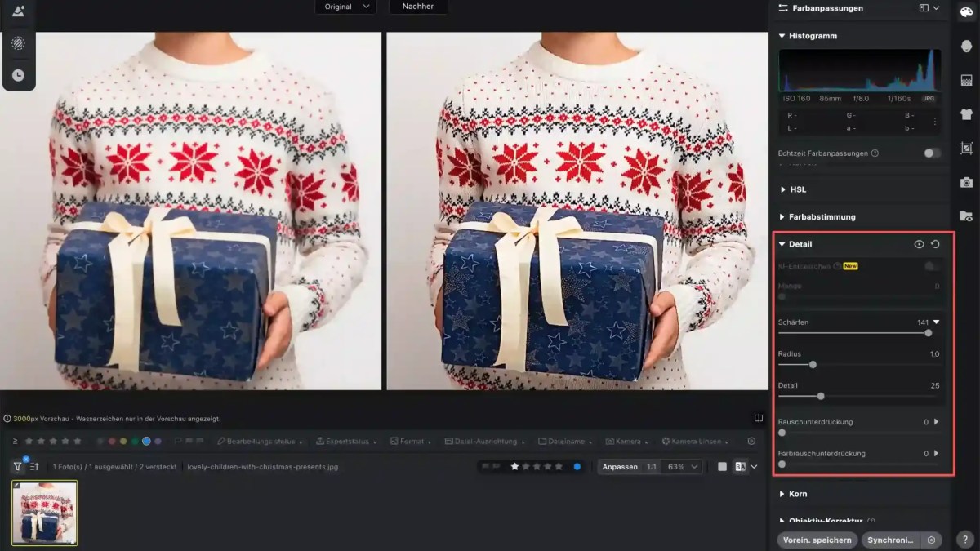This screenshot has height=551, width=980.
Task: Open the Format filter menu
Action: (411, 442)
